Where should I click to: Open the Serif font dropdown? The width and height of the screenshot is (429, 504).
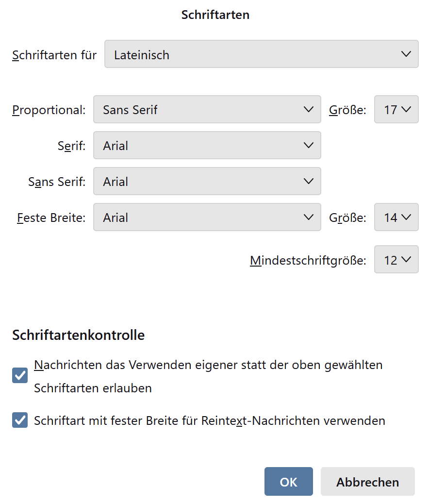click(207, 145)
